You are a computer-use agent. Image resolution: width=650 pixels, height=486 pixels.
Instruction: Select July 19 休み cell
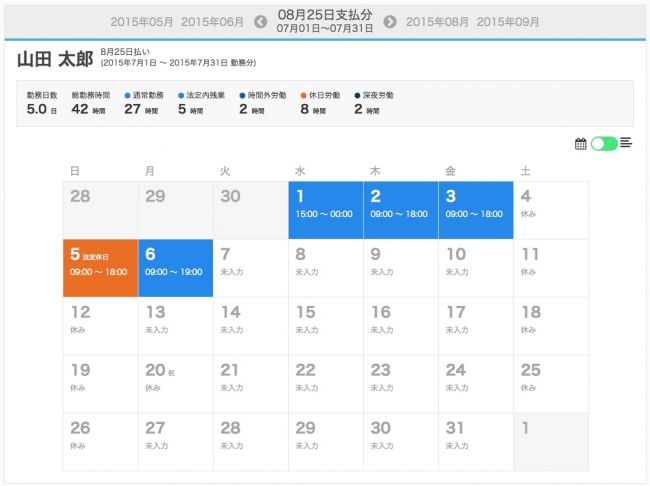point(100,384)
